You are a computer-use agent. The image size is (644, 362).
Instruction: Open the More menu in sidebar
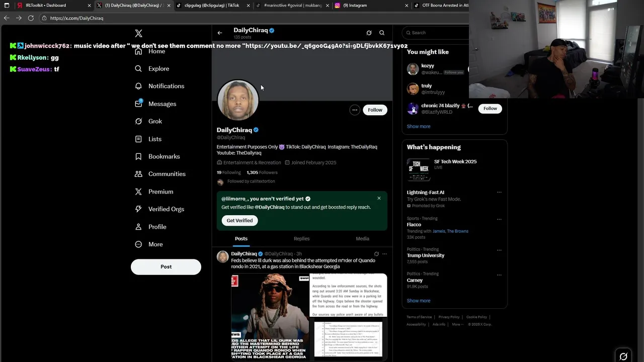point(149,244)
